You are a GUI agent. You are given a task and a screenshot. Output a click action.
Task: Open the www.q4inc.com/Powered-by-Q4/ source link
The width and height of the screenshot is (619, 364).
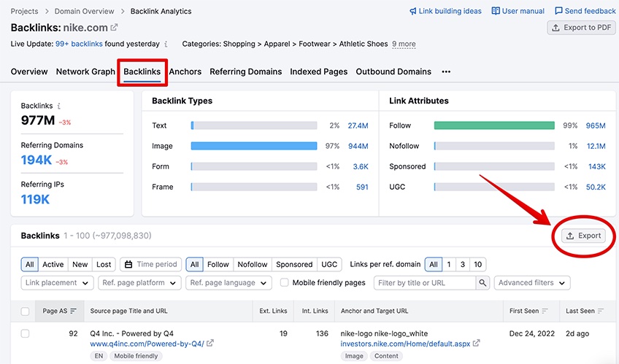tap(147, 344)
